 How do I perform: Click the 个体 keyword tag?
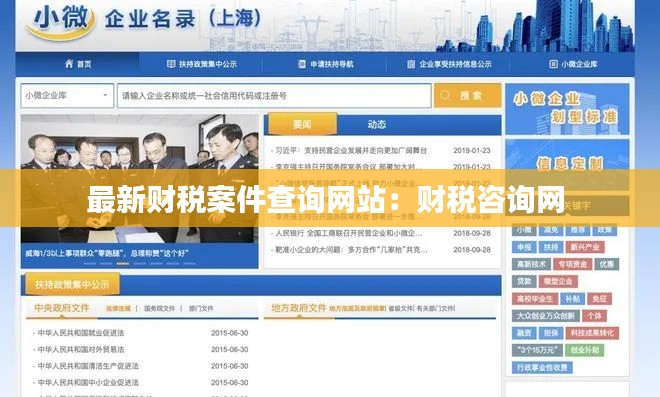pos(594,316)
